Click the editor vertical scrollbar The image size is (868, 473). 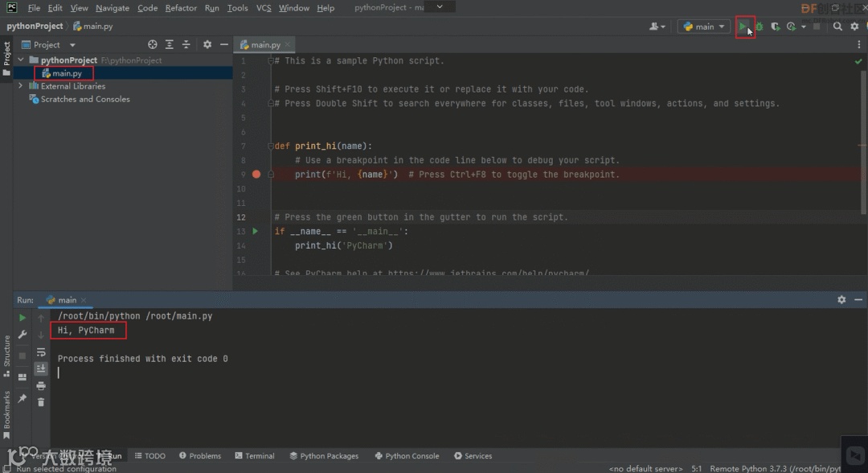[863, 142]
